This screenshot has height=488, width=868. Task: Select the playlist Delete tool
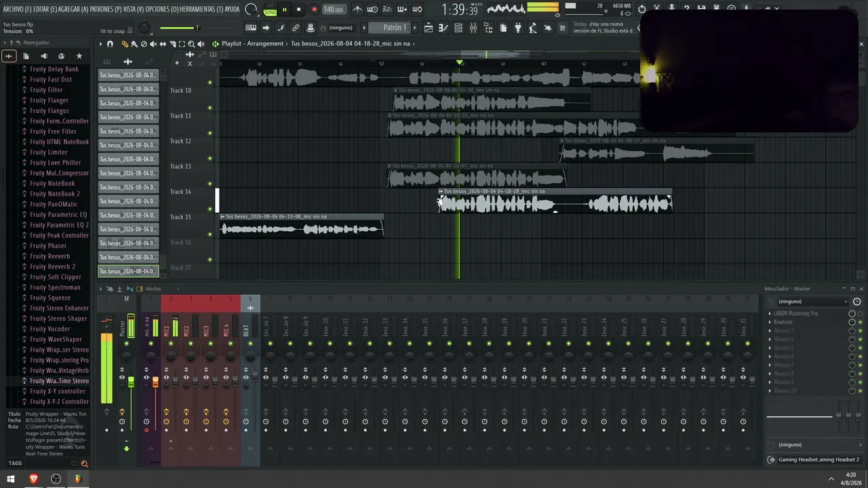(x=144, y=44)
